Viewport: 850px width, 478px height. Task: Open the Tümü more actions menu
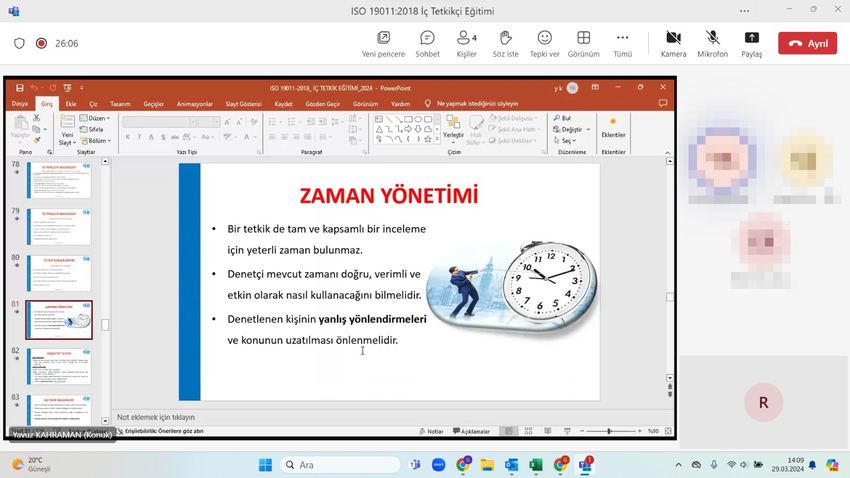pos(622,44)
